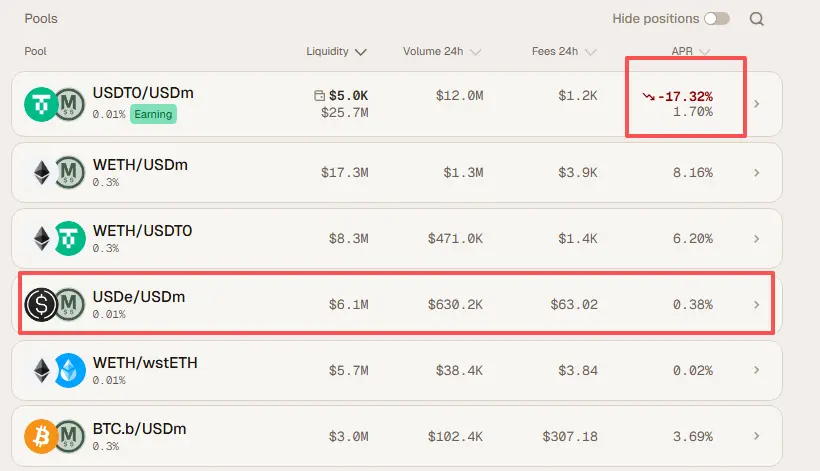Sort pools by APR column
Image resolution: width=820 pixels, height=471 pixels.
click(690, 51)
